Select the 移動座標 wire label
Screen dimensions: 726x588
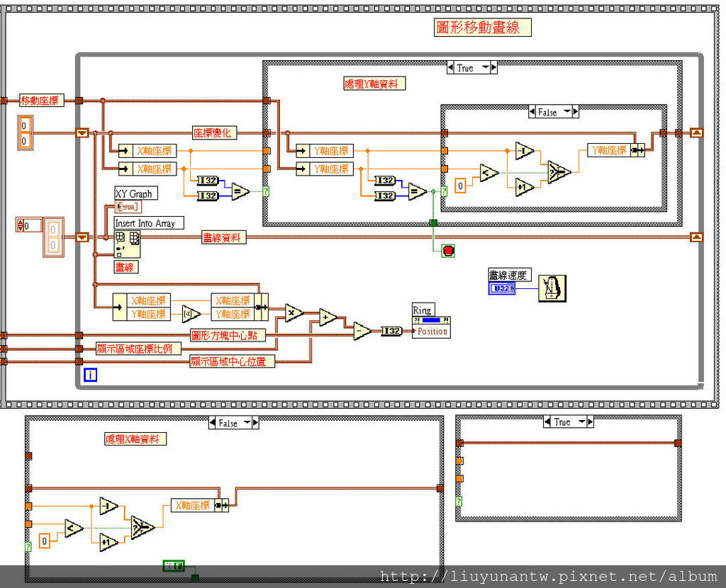tap(41, 101)
